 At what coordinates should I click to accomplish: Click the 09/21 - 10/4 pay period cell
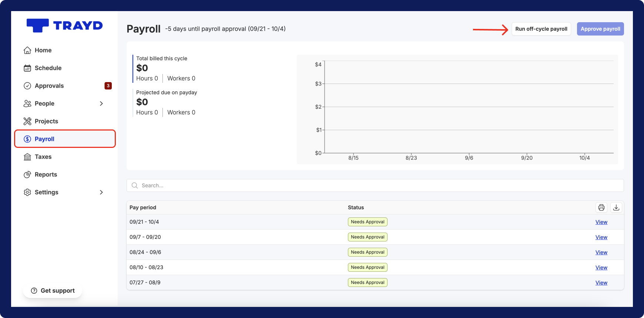pos(144,222)
